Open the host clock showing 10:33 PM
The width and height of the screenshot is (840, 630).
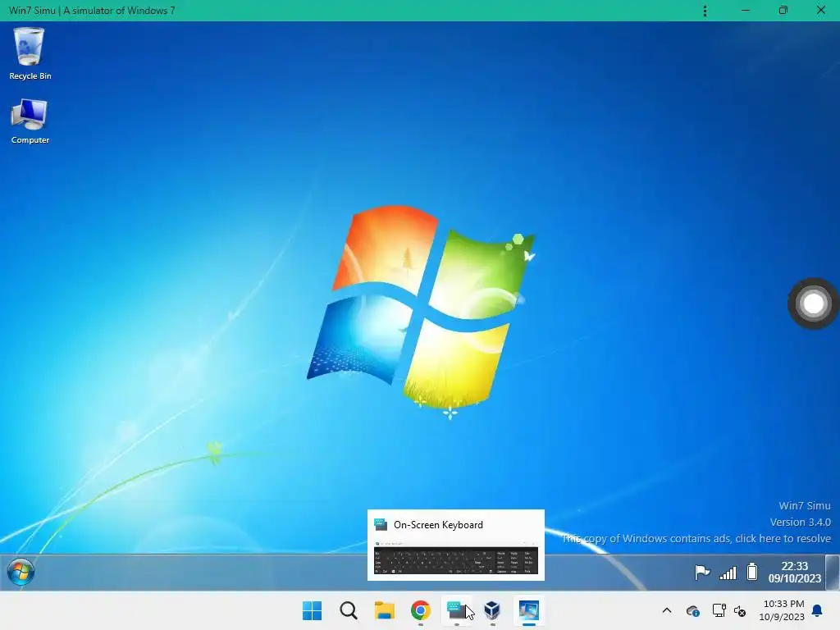point(782,610)
